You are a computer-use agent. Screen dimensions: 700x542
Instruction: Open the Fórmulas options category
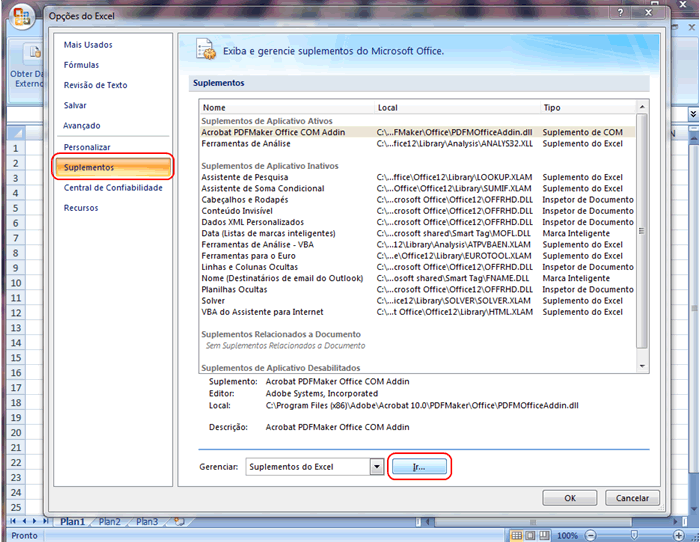coord(82,65)
